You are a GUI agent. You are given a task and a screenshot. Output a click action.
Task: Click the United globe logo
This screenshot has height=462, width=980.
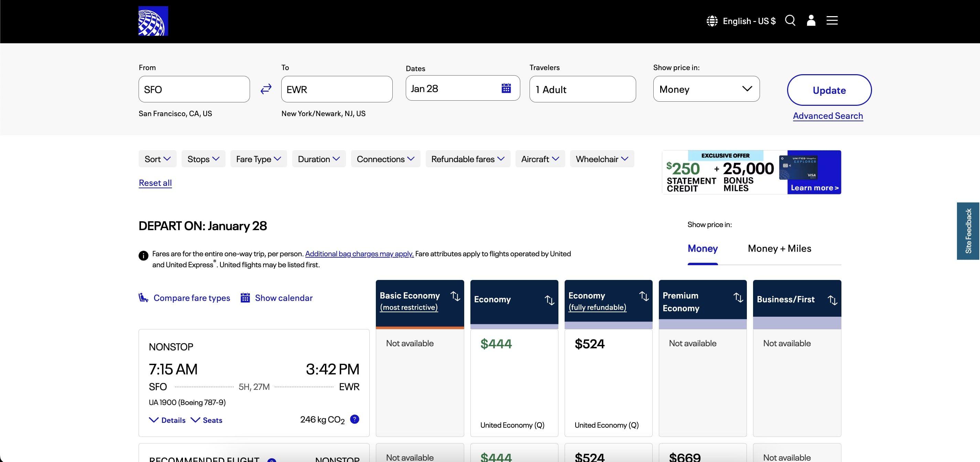(153, 21)
